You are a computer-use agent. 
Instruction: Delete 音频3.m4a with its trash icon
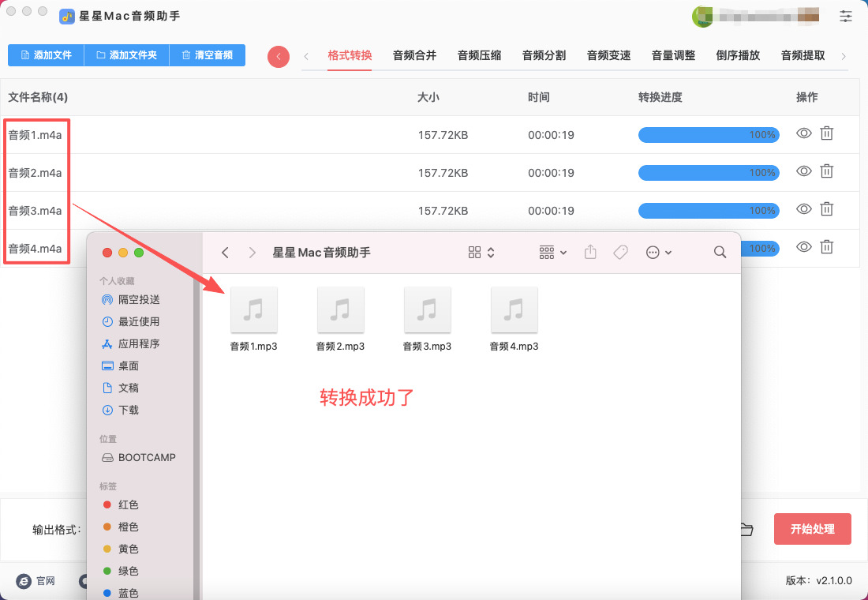click(x=826, y=209)
